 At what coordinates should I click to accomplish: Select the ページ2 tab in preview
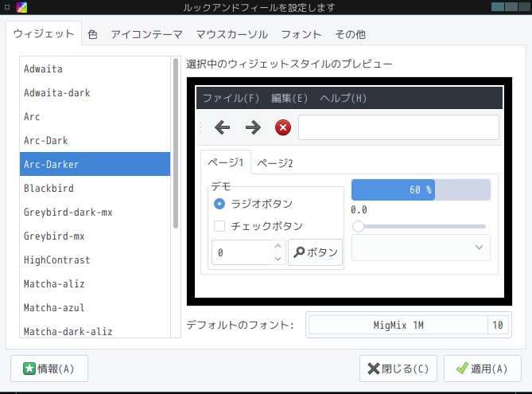274,163
